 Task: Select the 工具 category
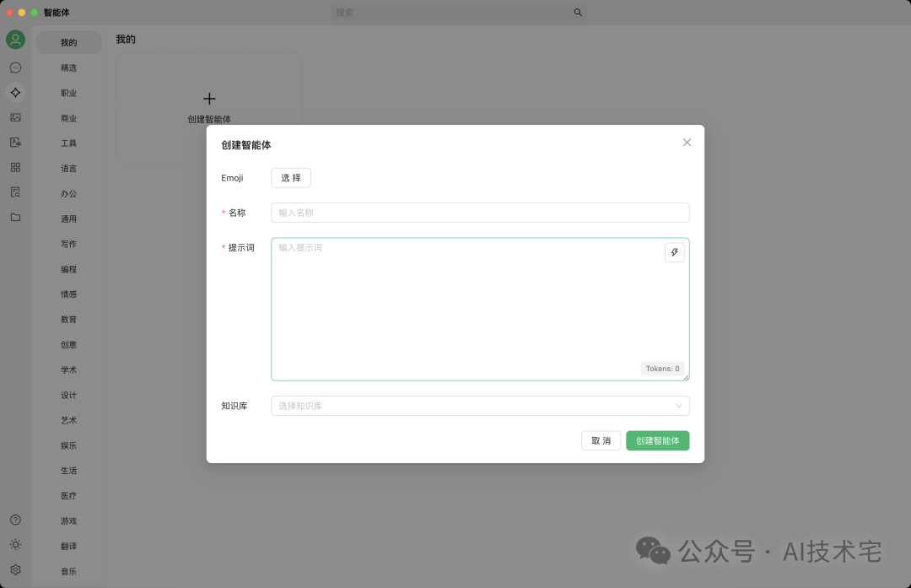pos(68,143)
